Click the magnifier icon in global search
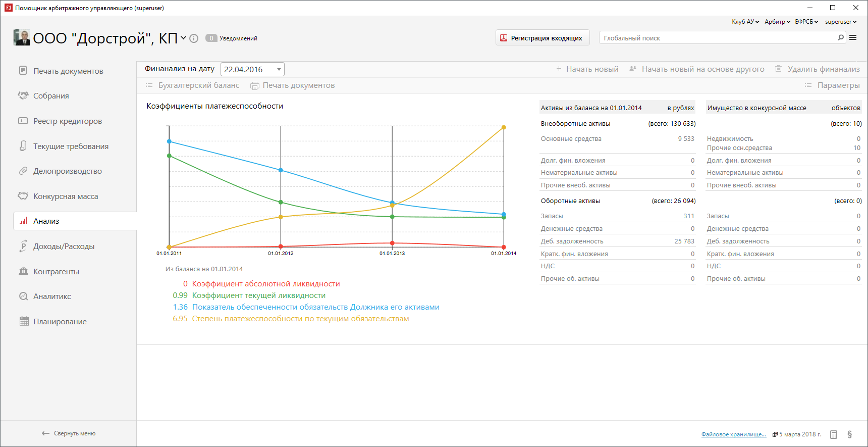Screen dimensions: 868x447 click(x=841, y=37)
